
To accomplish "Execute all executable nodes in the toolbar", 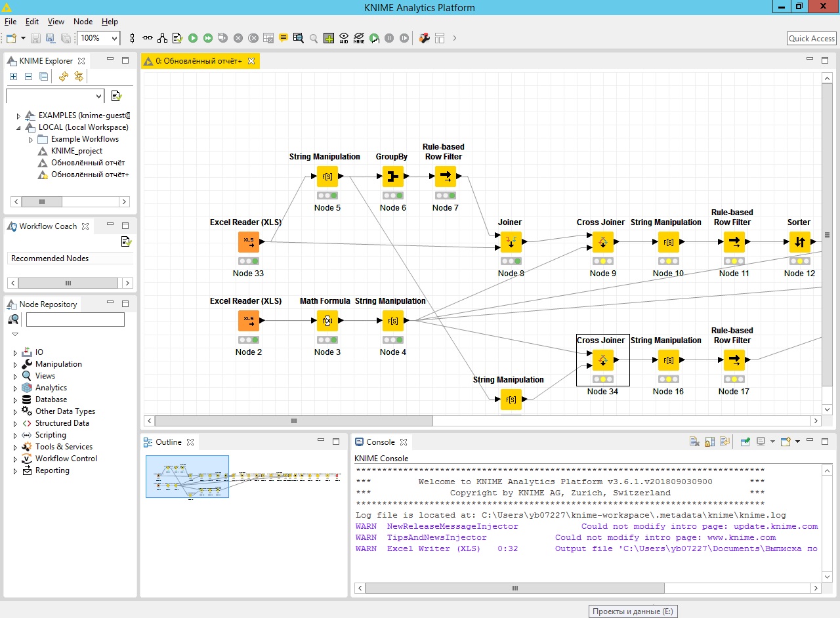I will pyautogui.click(x=208, y=39).
